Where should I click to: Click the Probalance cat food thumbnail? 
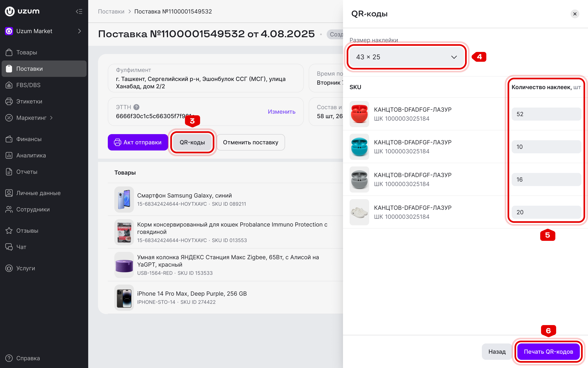[x=124, y=232]
